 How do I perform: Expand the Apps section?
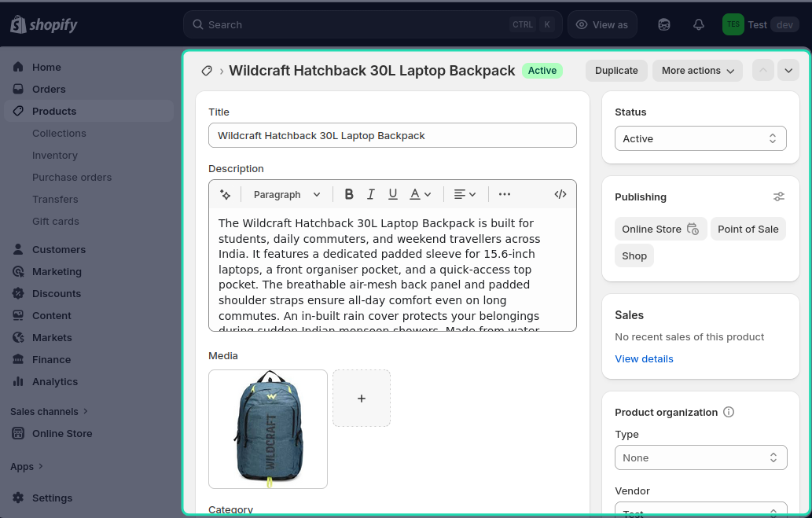point(27,467)
